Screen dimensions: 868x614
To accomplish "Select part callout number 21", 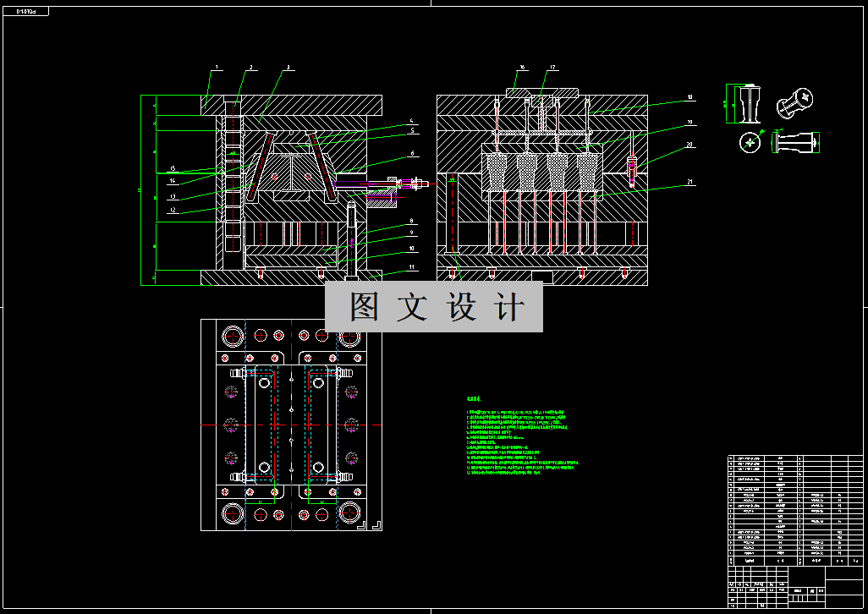I will click(689, 182).
